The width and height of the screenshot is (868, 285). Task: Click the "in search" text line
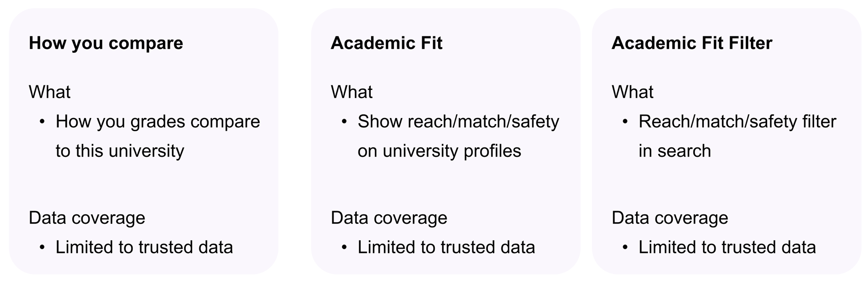[x=675, y=151]
